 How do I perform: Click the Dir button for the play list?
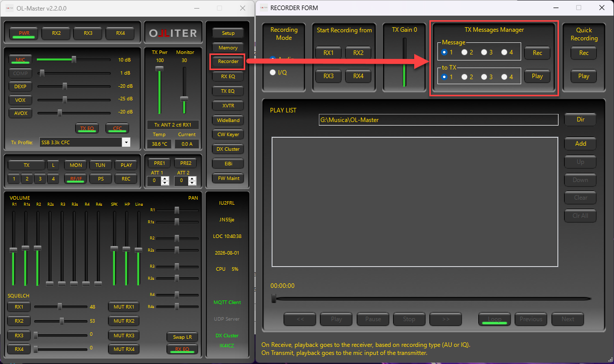click(x=580, y=119)
